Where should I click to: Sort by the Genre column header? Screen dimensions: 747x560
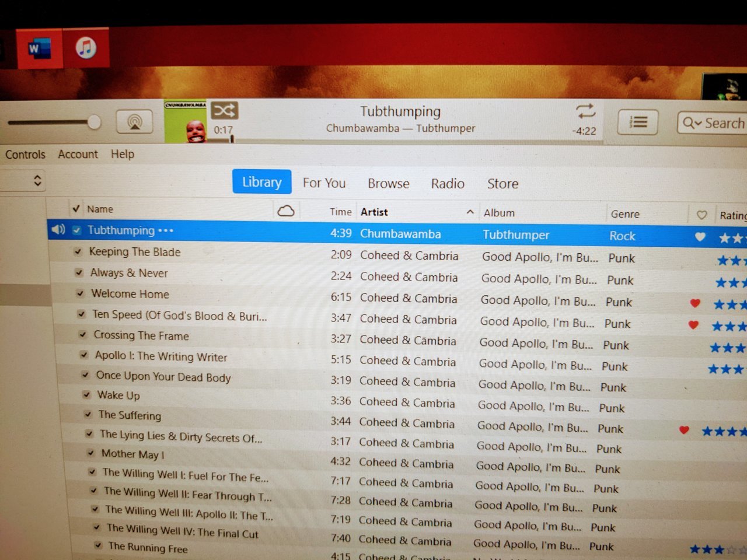click(625, 214)
